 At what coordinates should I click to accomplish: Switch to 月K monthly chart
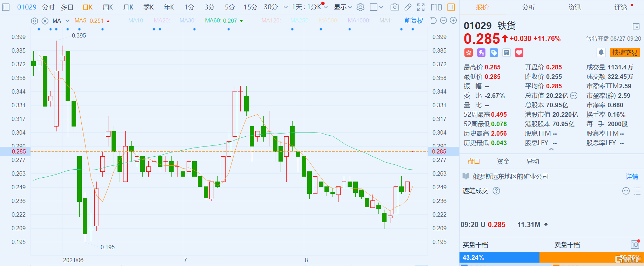coord(128,7)
